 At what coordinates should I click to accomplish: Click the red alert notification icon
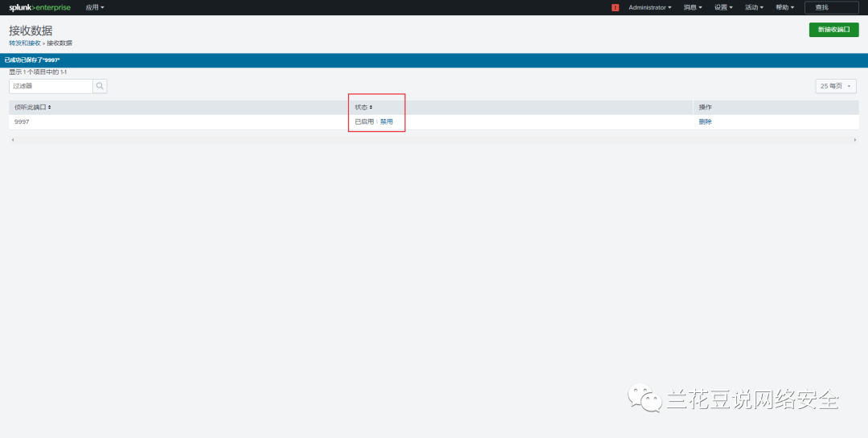[615, 8]
